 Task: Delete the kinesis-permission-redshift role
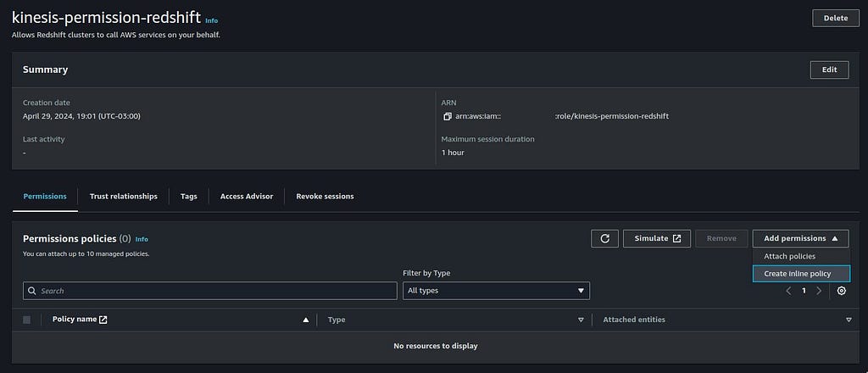(835, 19)
